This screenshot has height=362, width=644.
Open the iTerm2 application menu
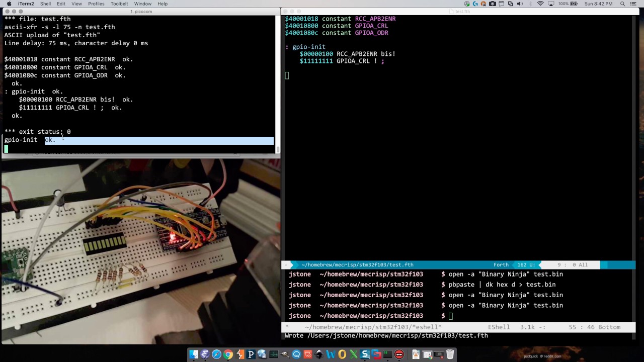tap(25, 4)
